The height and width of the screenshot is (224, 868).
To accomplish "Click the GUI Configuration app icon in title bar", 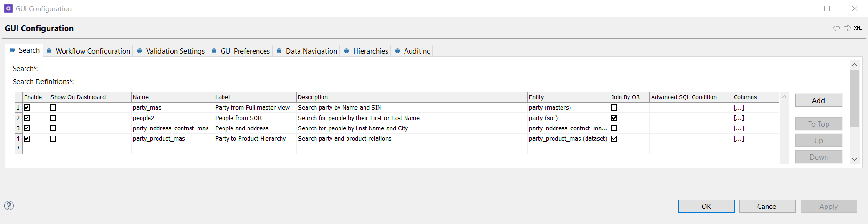I will (8, 8).
